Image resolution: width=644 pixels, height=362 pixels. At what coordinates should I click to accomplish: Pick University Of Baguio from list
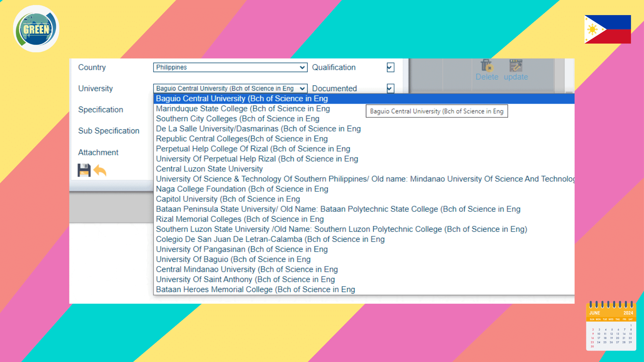[233, 259]
